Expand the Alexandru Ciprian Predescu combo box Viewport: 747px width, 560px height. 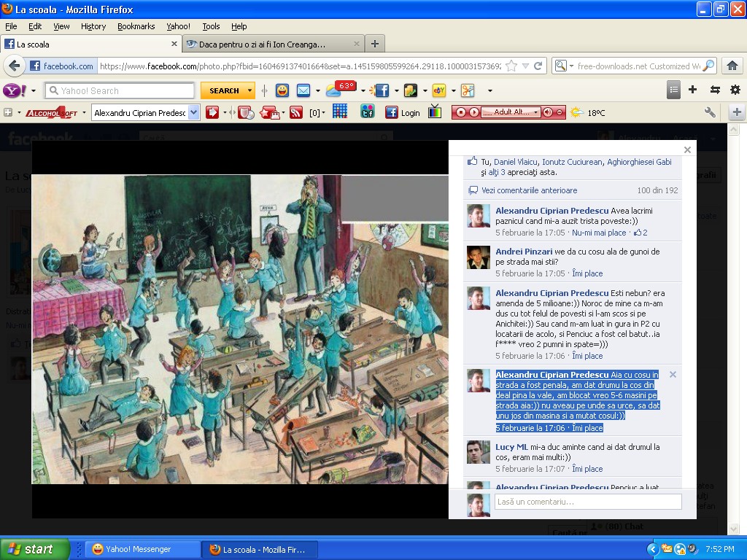[193, 113]
